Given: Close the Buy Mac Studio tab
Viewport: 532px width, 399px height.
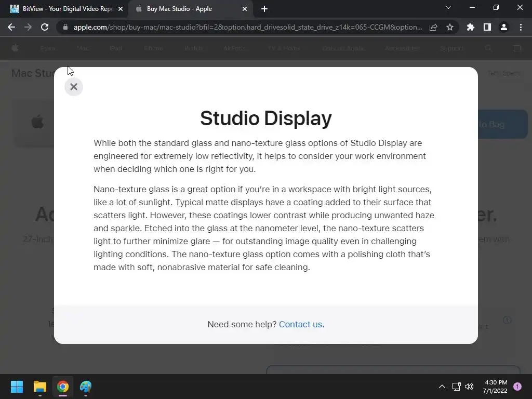Looking at the screenshot, I should tap(245, 9).
